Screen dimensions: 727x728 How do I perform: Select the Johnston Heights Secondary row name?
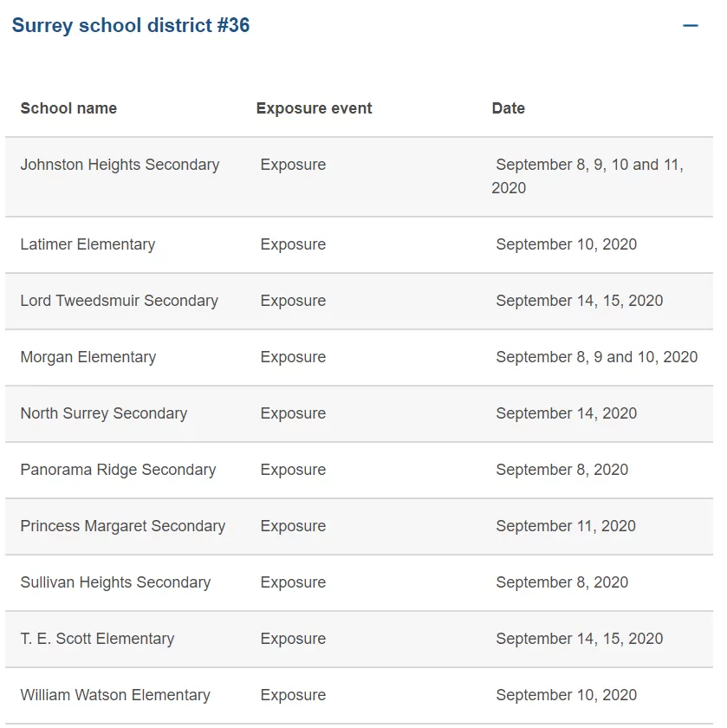120,165
